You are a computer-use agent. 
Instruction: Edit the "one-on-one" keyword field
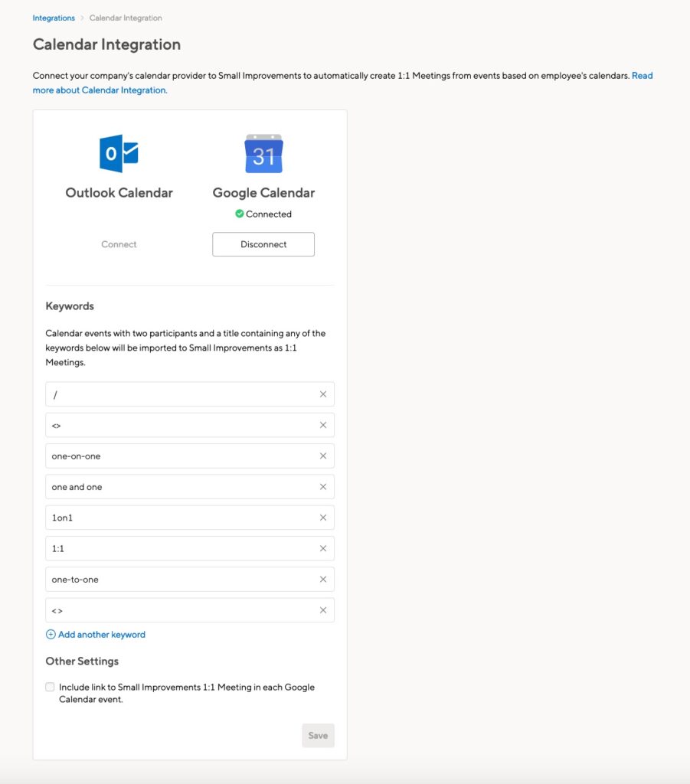click(x=190, y=456)
